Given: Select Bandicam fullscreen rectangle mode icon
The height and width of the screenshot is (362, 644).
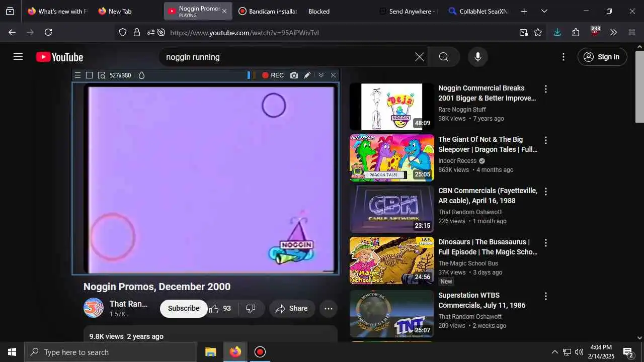Looking at the screenshot, I should pos(89,75).
